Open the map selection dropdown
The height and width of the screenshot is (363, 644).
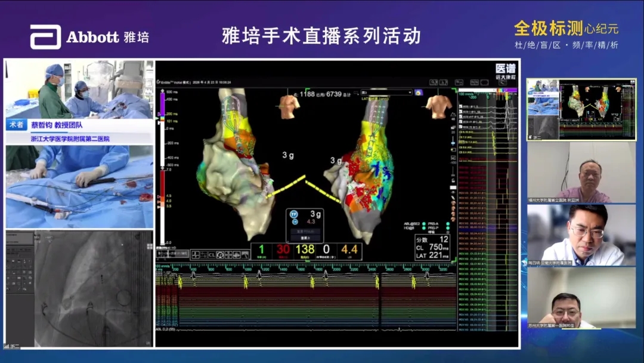386,93
